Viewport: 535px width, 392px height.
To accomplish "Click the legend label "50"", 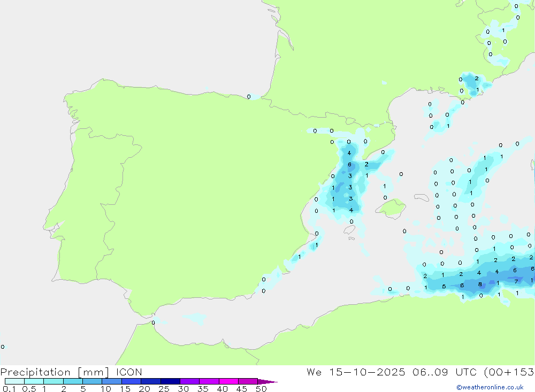I will click(x=261, y=389).
